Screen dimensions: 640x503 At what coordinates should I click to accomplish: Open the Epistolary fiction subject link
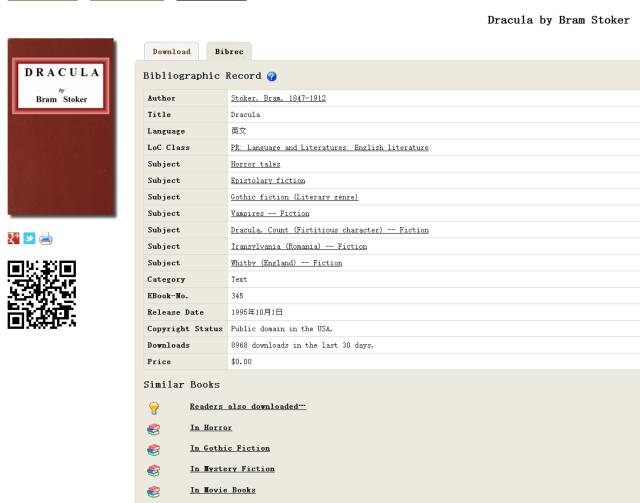[x=267, y=181]
